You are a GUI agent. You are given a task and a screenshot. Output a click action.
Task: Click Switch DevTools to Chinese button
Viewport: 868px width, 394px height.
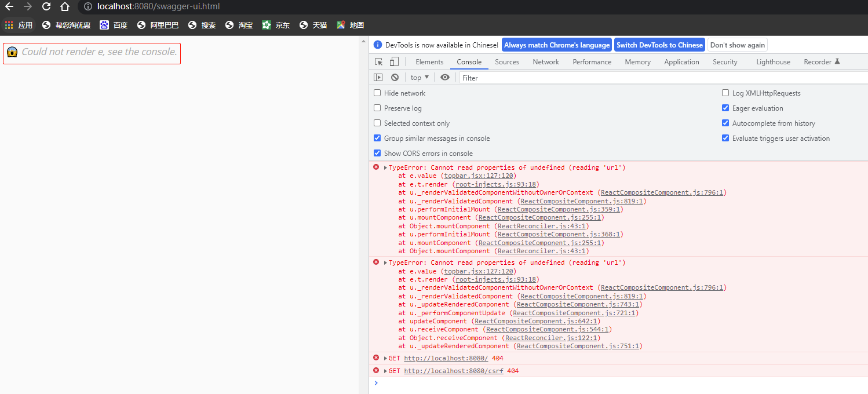(x=659, y=45)
